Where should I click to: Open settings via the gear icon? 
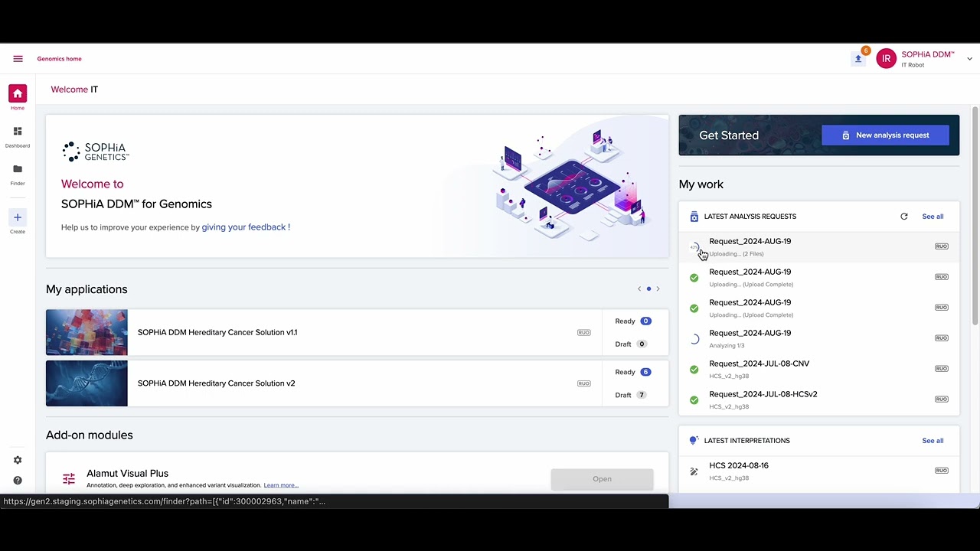click(x=18, y=460)
